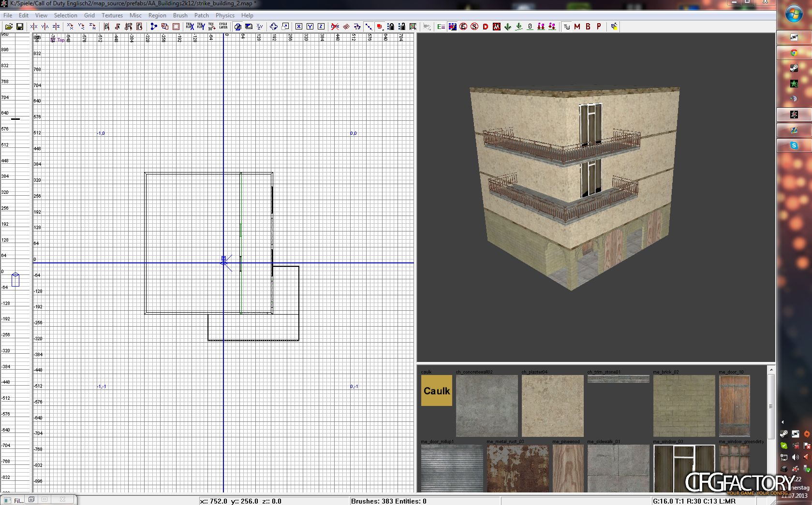Flip selection along Z axis
Screen dimensions: 812x505
point(56,27)
